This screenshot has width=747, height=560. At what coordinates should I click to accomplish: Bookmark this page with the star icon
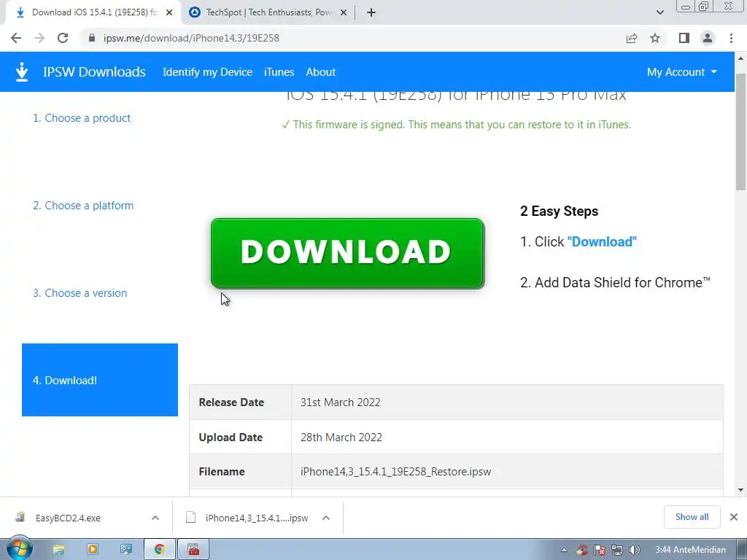[655, 38]
